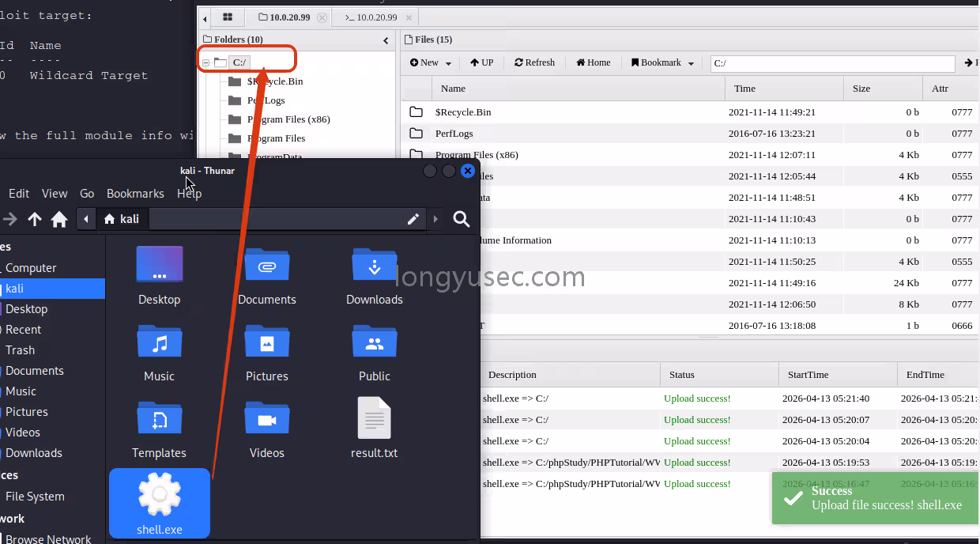This screenshot has width=980, height=544.
Task: Go up one folder with Thunar's up arrow
Action: (x=35, y=219)
